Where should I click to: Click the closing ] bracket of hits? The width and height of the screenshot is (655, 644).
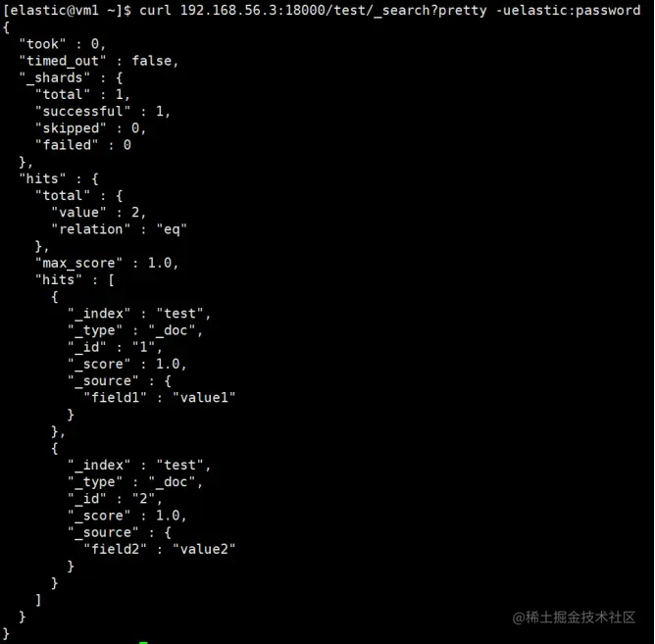[38, 600]
